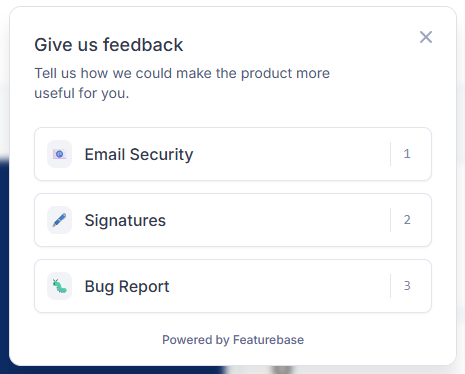Click the Featurebase word in footer

click(x=268, y=340)
